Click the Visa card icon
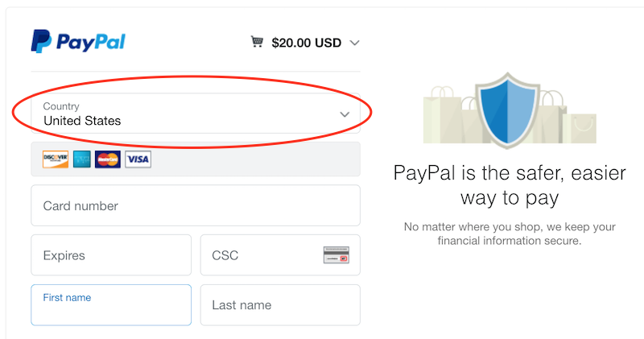Screen dimensions: 644x339 click(138, 159)
